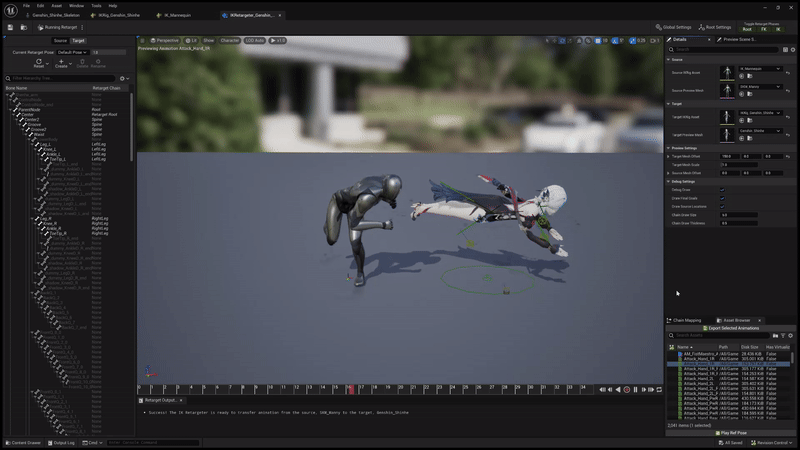Click the Reset pose icon
Viewport: 800px width, 450px height.
click(x=39, y=61)
